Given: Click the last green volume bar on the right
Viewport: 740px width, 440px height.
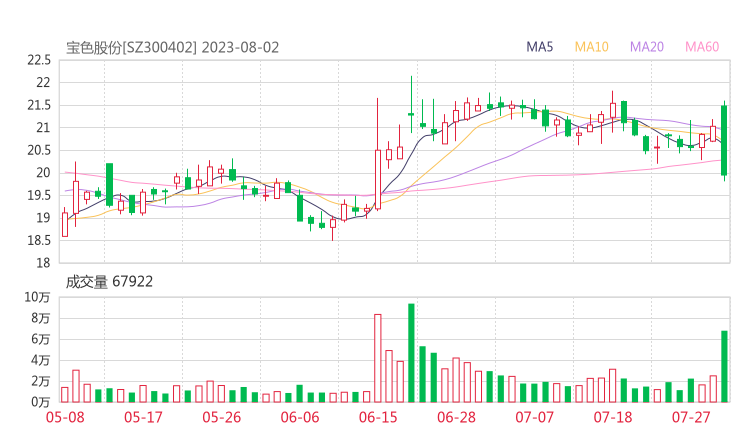Looking at the screenshot, I should pyautogui.click(x=724, y=367).
